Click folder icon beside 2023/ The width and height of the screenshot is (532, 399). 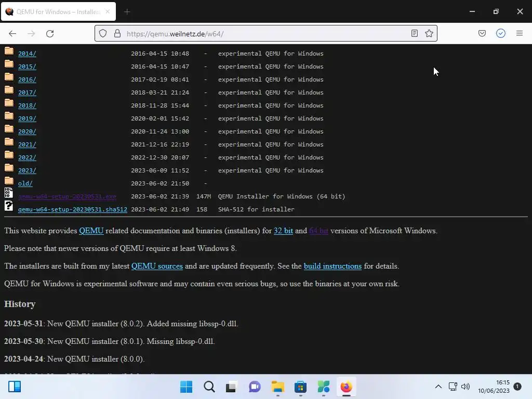pyautogui.click(x=9, y=168)
